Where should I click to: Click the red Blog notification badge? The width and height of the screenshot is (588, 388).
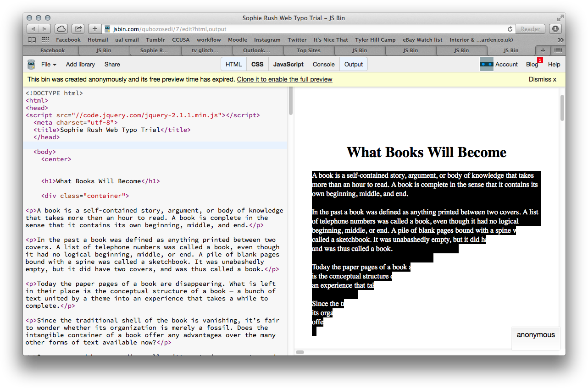pyautogui.click(x=540, y=60)
